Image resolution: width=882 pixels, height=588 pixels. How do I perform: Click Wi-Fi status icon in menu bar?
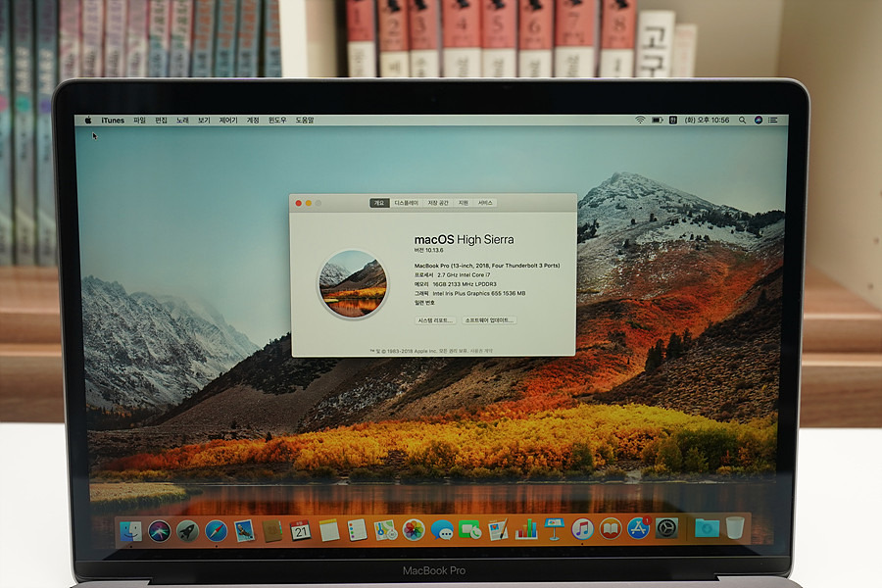click(640, 120)
